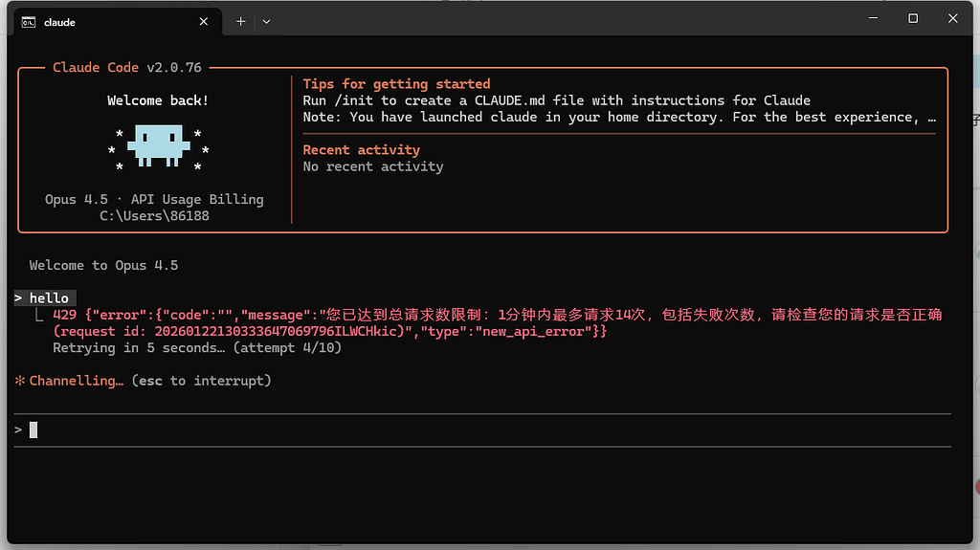Open the new tab profile dropdown
Image resolution: width=980 pixels, height=550 pixels.
pyautogui.click(x=266, y=22)
